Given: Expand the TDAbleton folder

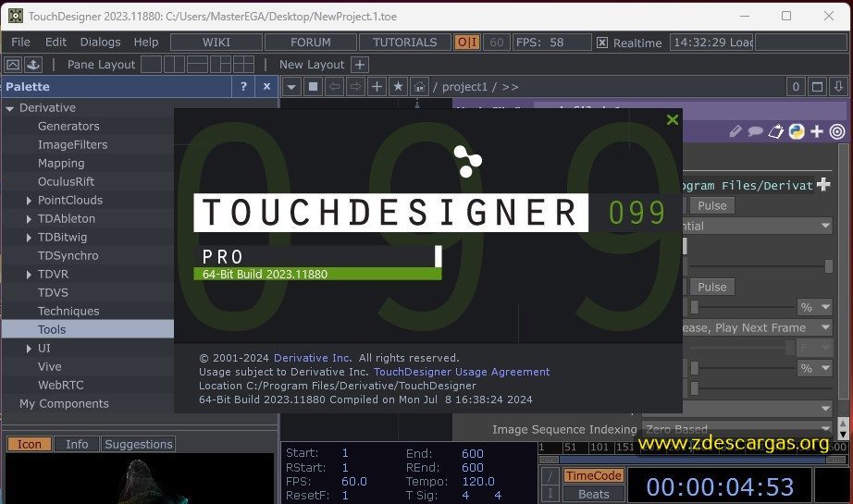Looking at the screenshot, I should 29,219.
